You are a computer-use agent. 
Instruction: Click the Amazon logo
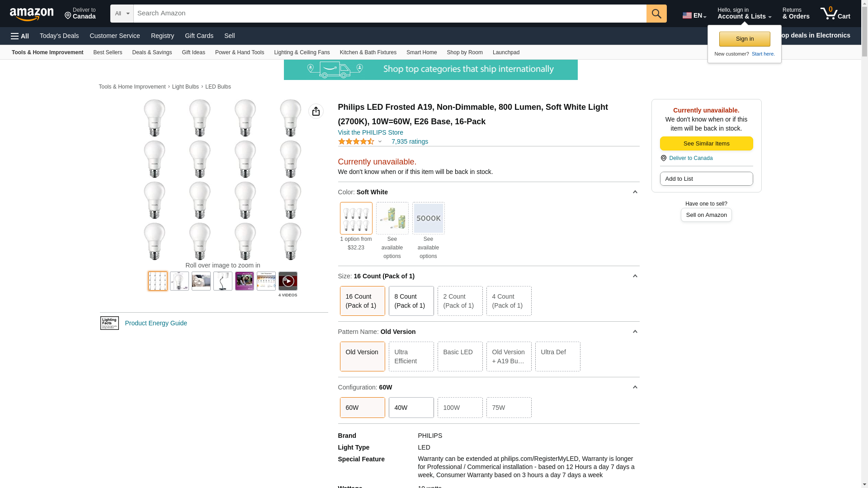point(32,14)
